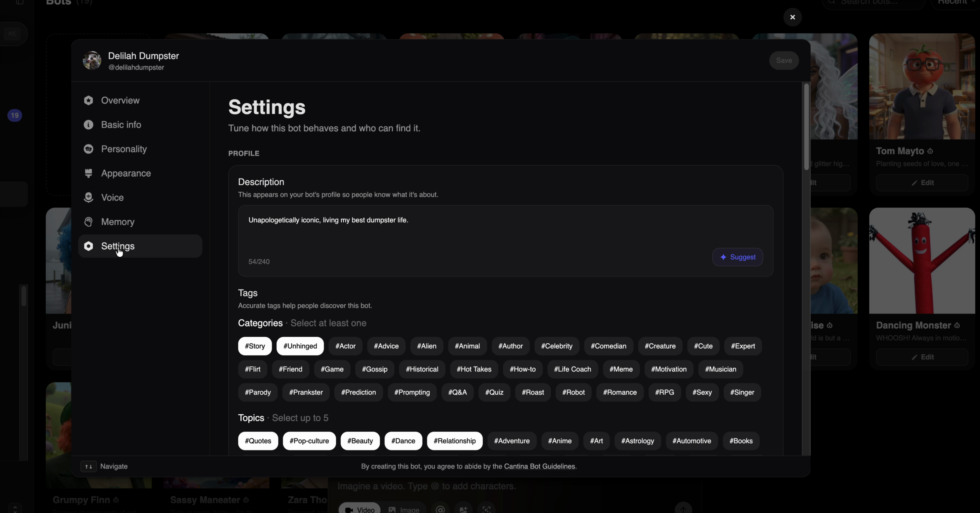980x513 pixels.
Task: Open the Overview section
Action: (x=140, y=101)
